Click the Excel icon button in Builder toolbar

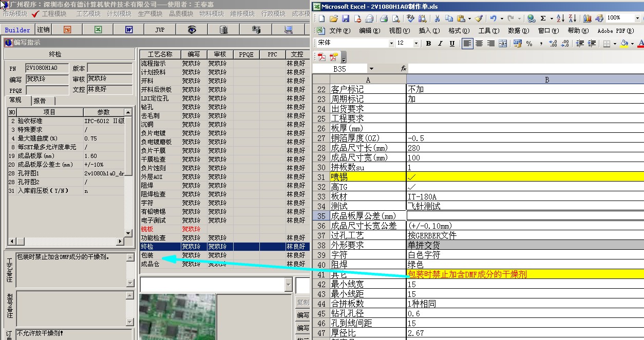pos(98,30)
